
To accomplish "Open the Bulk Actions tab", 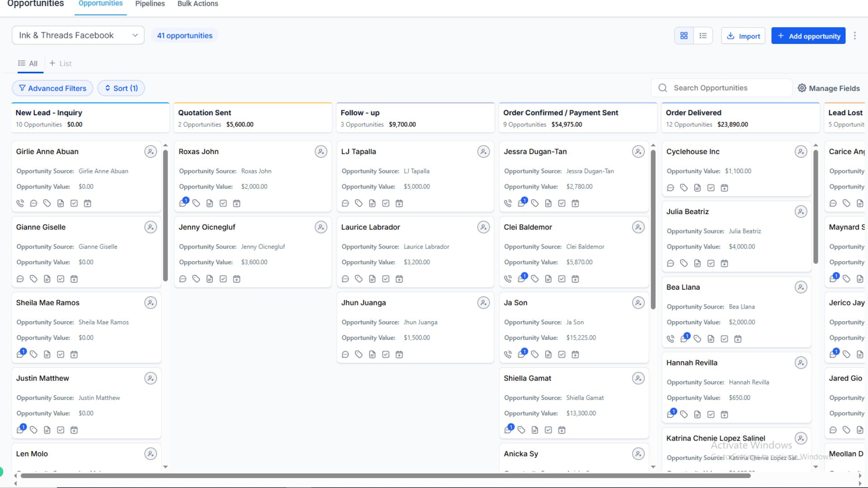I will [198, 4].
